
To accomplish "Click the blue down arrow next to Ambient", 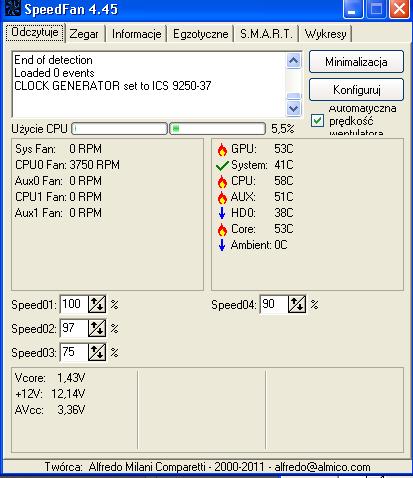I will (222, 245).
